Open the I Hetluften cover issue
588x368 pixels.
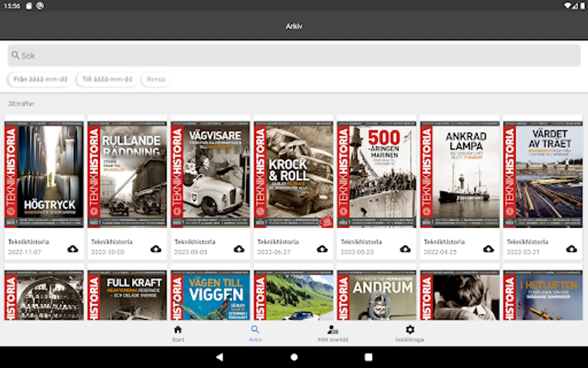coord(543,295)
